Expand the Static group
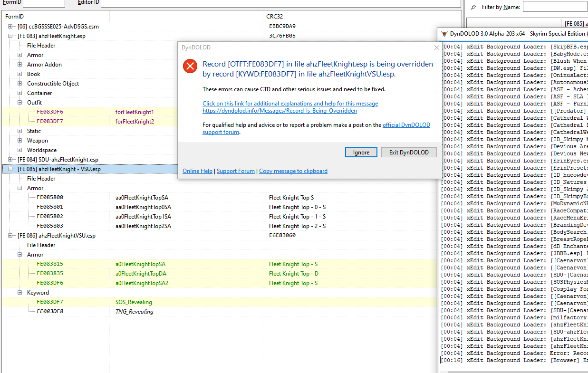 click(x=20, y=131)
